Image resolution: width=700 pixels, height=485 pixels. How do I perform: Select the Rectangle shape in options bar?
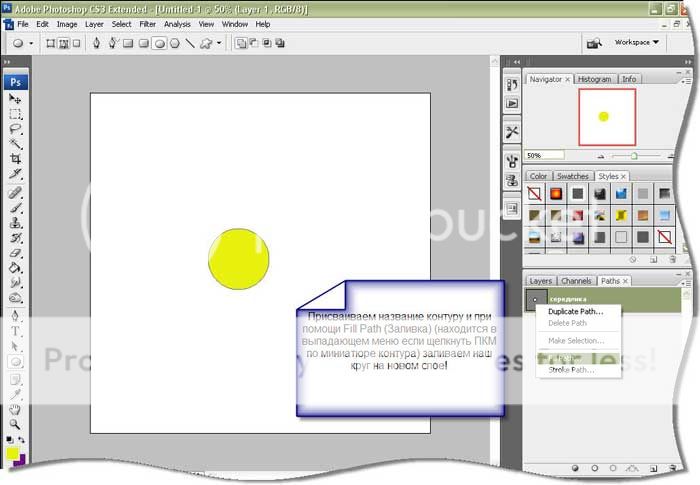click(127, 44)
